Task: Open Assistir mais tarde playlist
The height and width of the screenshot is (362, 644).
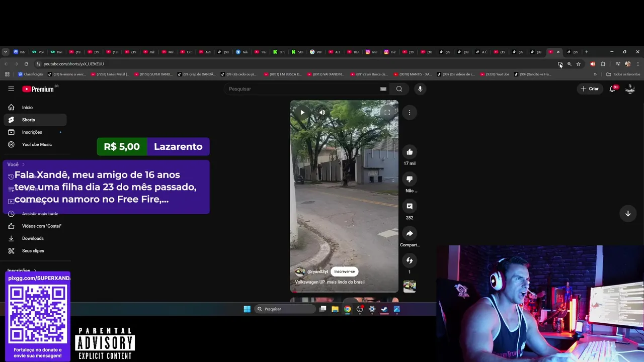Action: click(x=35, y=214)
